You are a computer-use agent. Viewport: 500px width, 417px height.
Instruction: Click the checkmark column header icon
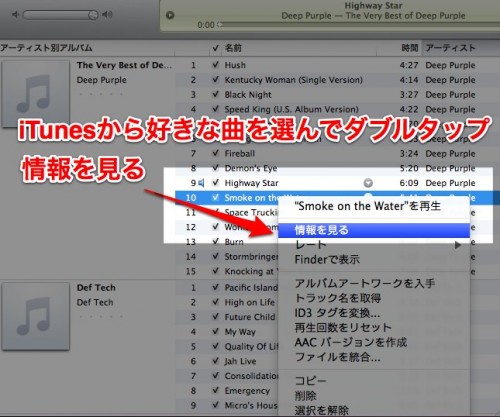tap(216, 48)
